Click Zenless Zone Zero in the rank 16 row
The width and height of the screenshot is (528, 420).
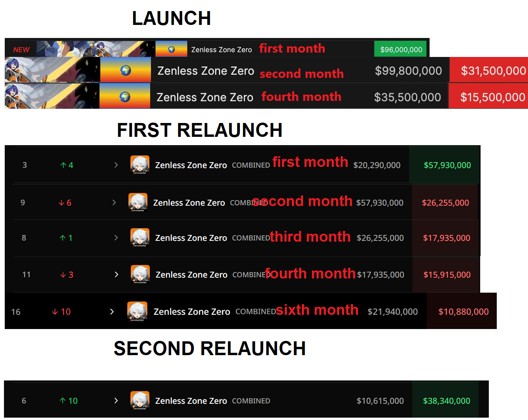click(192, 312)
